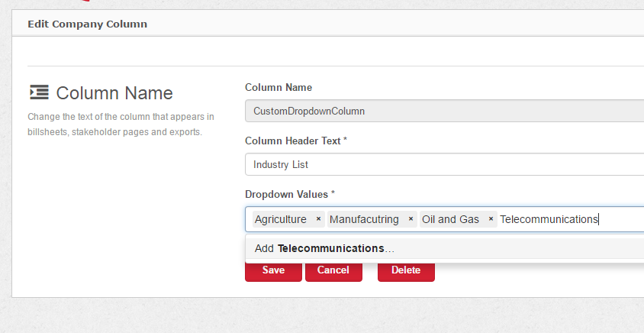Click the Save button
The image size is (644, 333).
273,270
